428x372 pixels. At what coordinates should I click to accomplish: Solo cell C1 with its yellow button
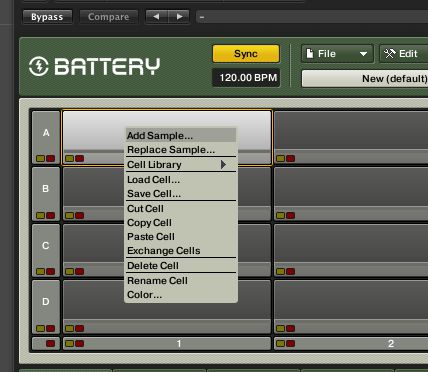pos(69,271)
